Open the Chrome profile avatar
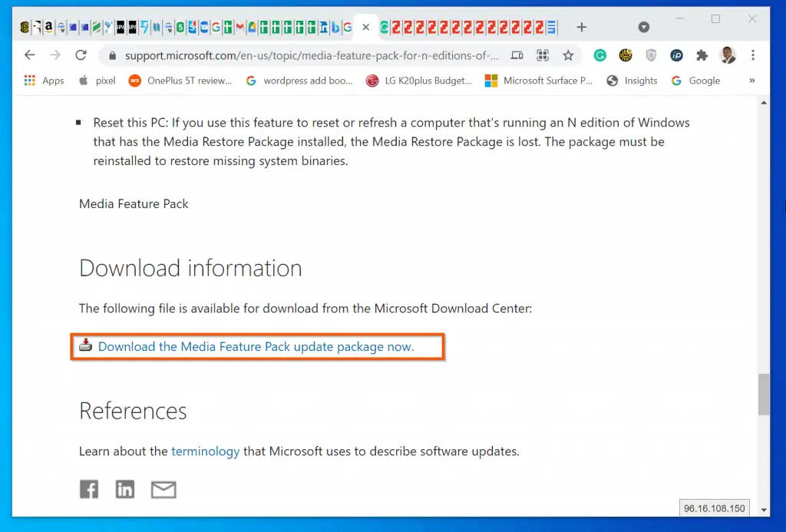 (x=728, y=55)
